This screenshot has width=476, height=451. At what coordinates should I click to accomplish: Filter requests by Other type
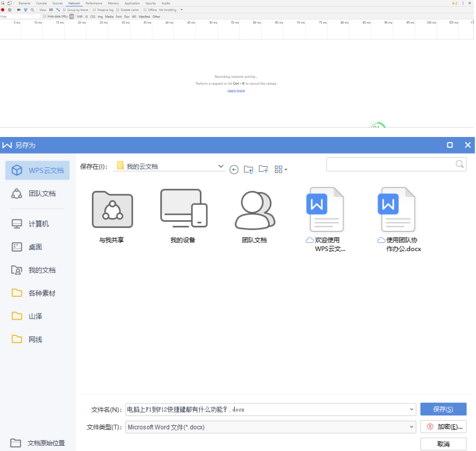156,17
